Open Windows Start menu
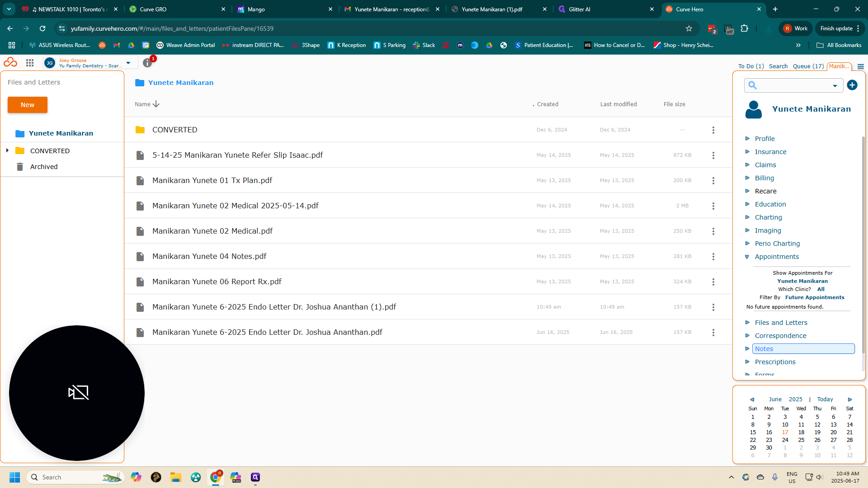 [x=15, y=477]
